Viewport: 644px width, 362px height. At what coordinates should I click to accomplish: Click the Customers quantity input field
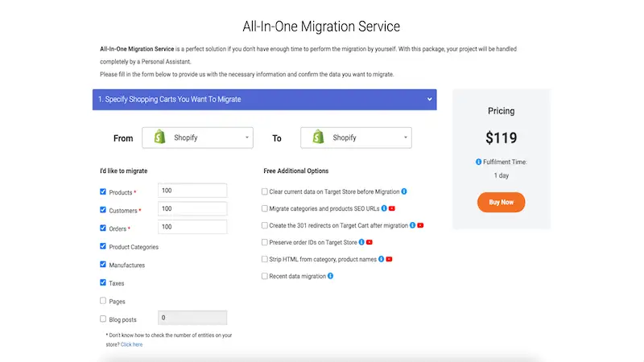click(192, 209)
